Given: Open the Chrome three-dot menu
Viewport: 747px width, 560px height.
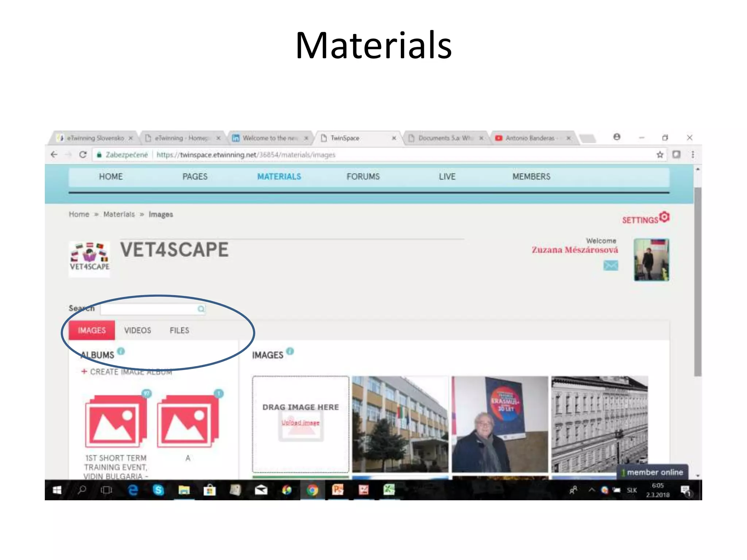Looking at the screenshot, I should coord(693,155).
